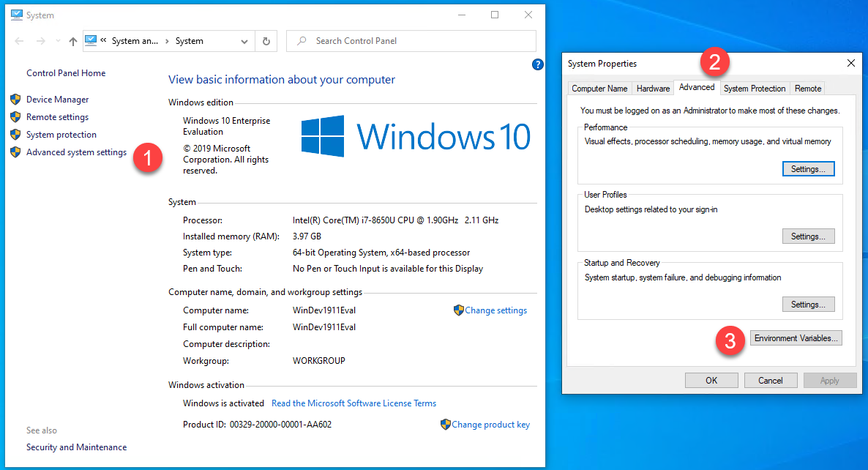Screen dimensions: 868x470
Task: Click the shield icon beside Device Manager
Action: (15, 99)
